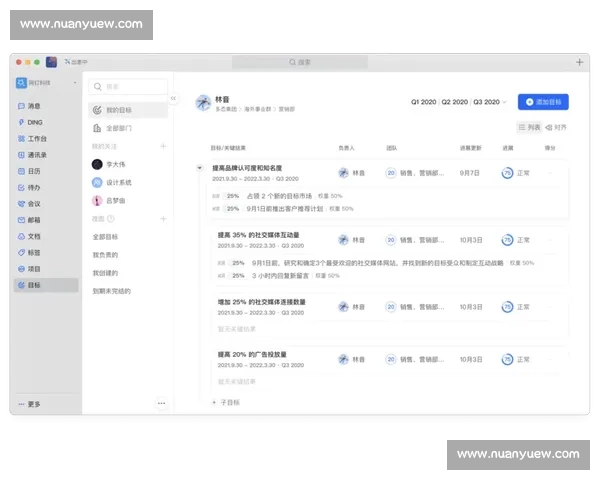600x480 pixels.
Task: Click the progress ring of 提高品牌认可度和知名度
Action: tap(507, 173)
